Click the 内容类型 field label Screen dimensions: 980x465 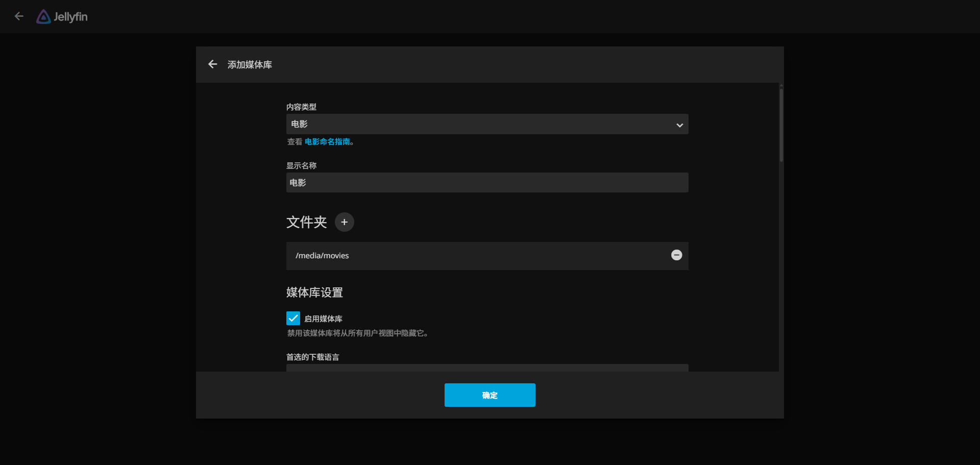tap(301, 107)
